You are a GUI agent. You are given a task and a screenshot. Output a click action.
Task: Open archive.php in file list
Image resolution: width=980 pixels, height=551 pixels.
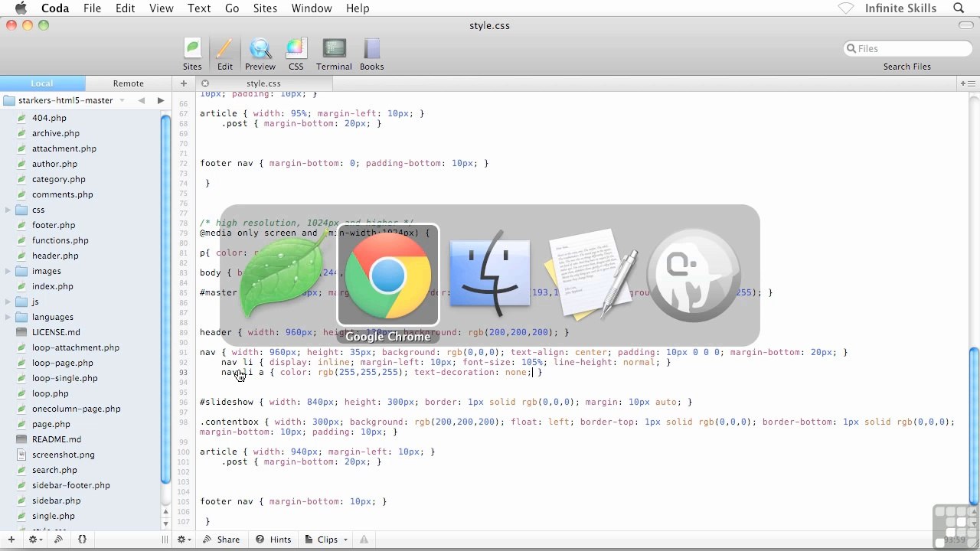click(x=56, y=133)
